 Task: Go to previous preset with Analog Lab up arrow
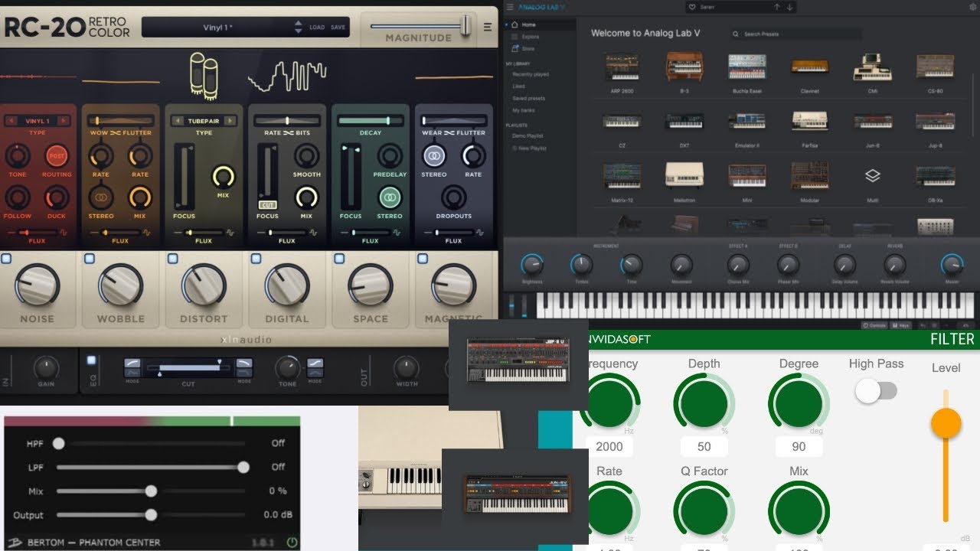click(777, 7)
